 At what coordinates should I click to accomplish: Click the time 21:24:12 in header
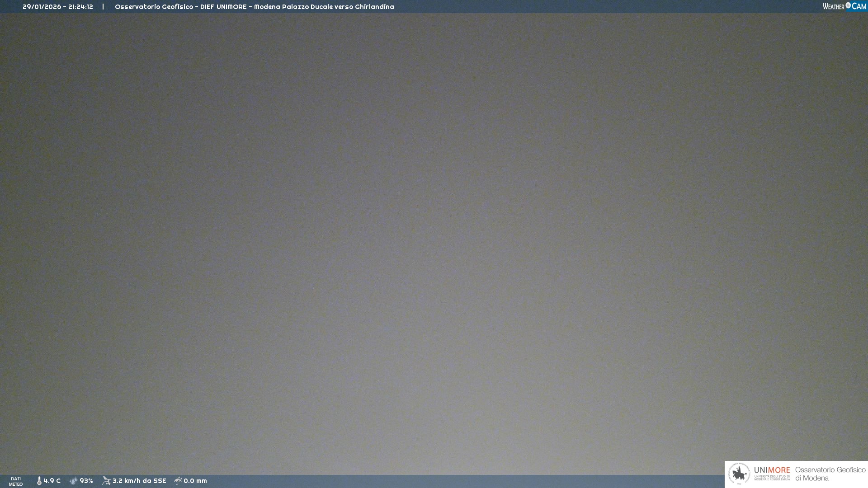(80, 7)
